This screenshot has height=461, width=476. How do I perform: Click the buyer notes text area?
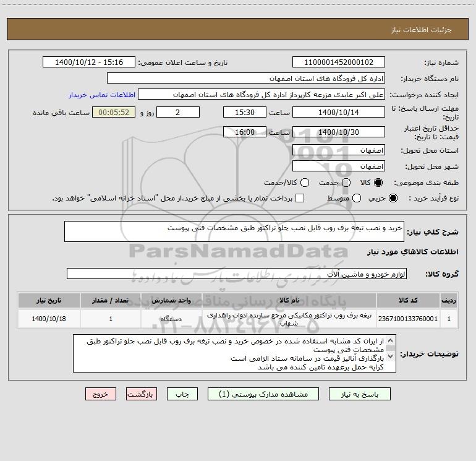coord(234,353)
